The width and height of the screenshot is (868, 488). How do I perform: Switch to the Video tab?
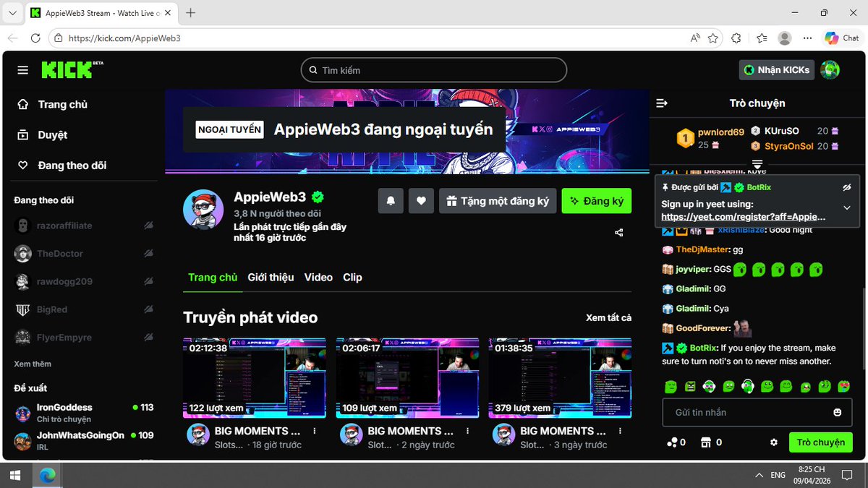click(x=318, y=278)
